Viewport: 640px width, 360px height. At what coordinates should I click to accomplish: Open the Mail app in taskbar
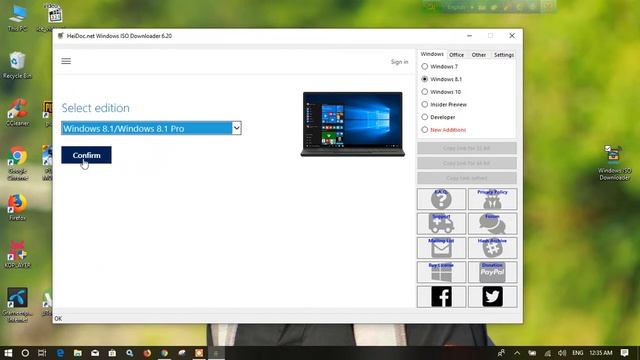[95, 353]
